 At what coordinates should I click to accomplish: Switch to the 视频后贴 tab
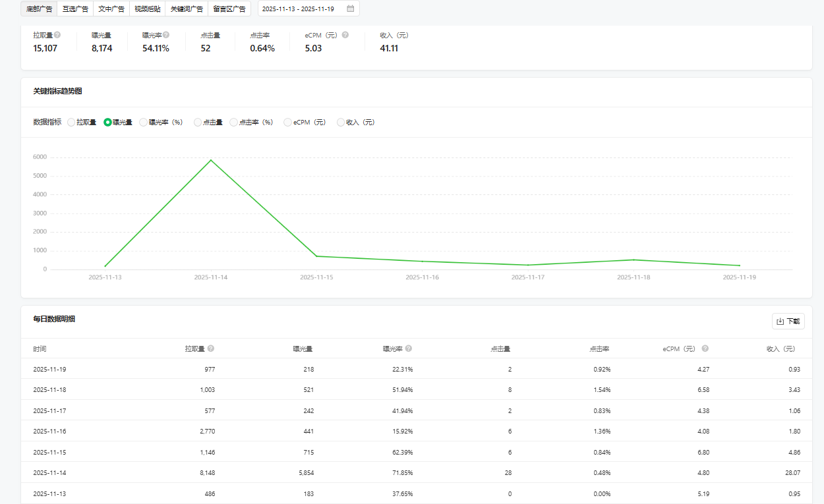pos(147,9)
